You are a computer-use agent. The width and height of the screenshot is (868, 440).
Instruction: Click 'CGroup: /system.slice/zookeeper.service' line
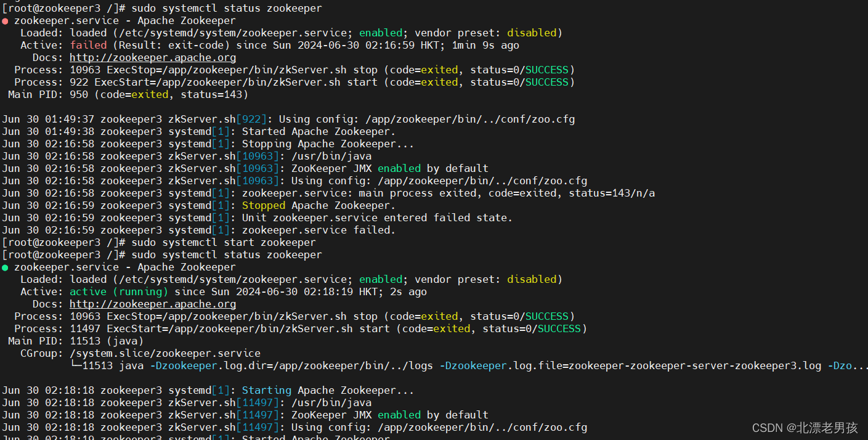pos(140,353)
